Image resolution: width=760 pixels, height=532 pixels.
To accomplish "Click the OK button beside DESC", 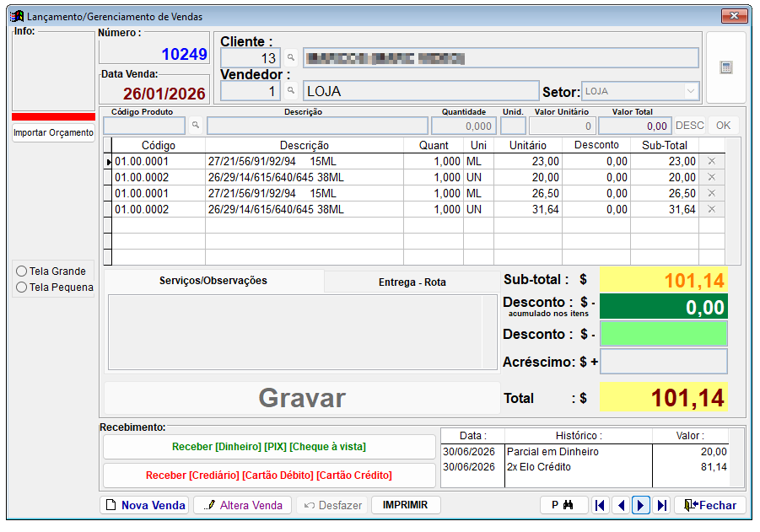I will [x=723, y=126].
